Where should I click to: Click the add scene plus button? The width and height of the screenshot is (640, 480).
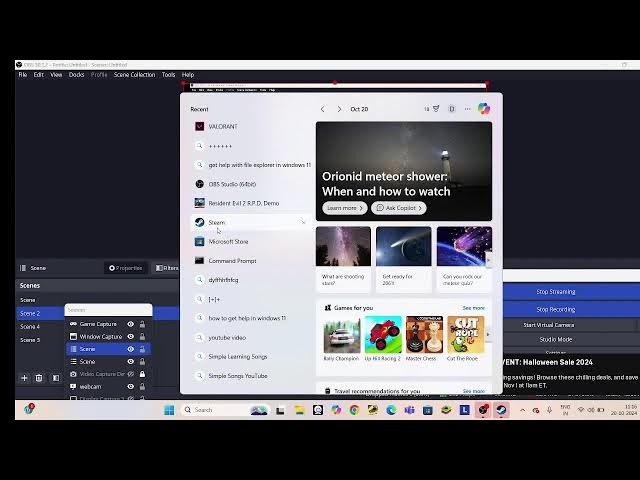pyautogui.click(x=25, y=378)
